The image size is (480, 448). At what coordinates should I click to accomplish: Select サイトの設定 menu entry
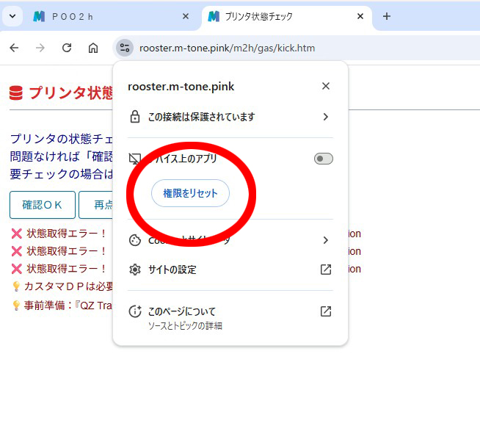point(172,270)
